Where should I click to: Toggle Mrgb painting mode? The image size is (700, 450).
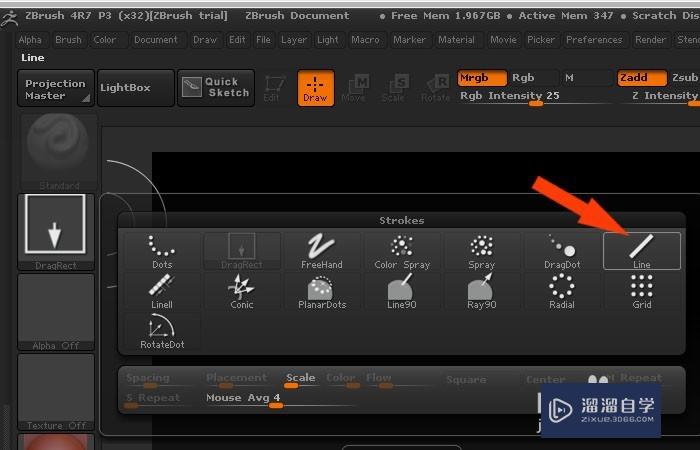click(x=482, y=78)
